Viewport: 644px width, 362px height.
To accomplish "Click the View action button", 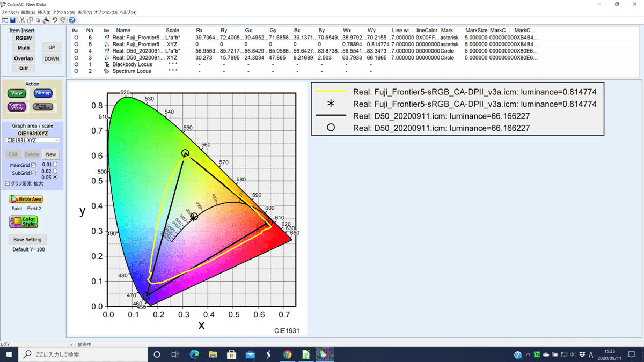I will pyautogui.click(x=17, y=93).
